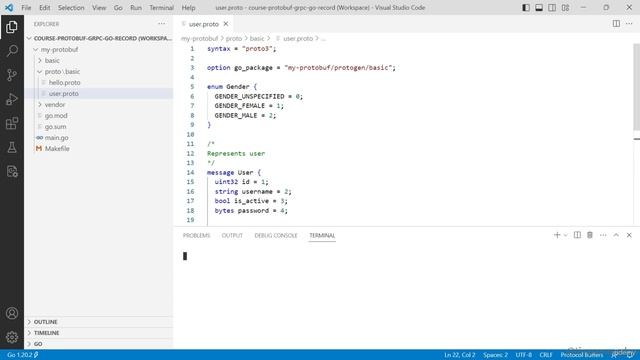Open hello.proto in the explorer
640x360 pixels.
(98, 82)
